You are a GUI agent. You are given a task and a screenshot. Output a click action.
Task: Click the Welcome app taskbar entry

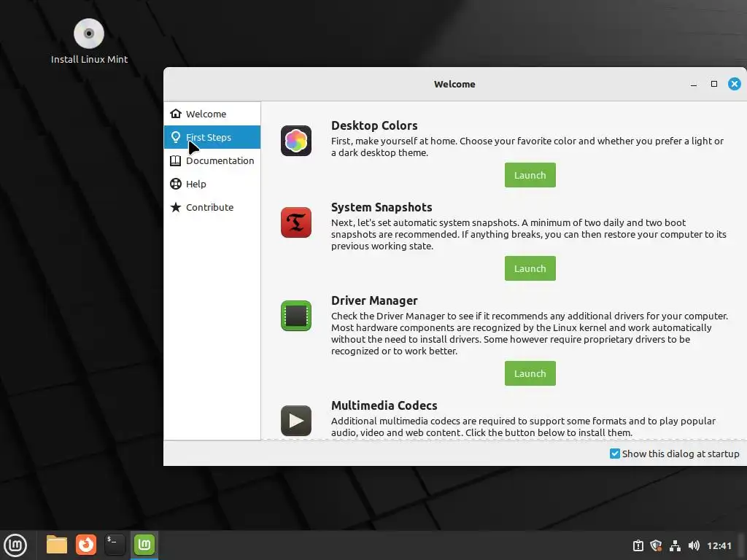click(144, 545)
